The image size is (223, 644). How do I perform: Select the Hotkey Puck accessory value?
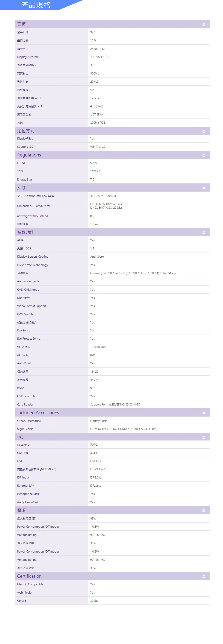pos(98,421)
